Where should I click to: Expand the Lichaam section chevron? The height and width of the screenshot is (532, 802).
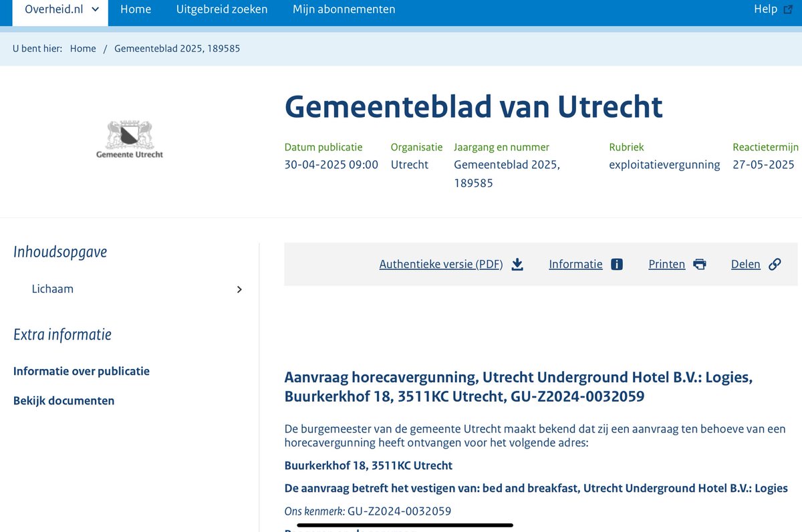239,289
